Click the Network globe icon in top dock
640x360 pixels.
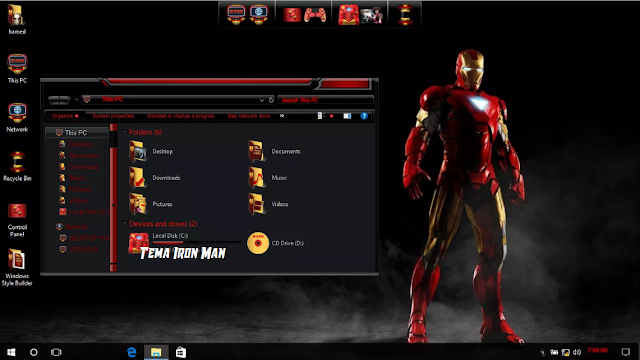259,15
